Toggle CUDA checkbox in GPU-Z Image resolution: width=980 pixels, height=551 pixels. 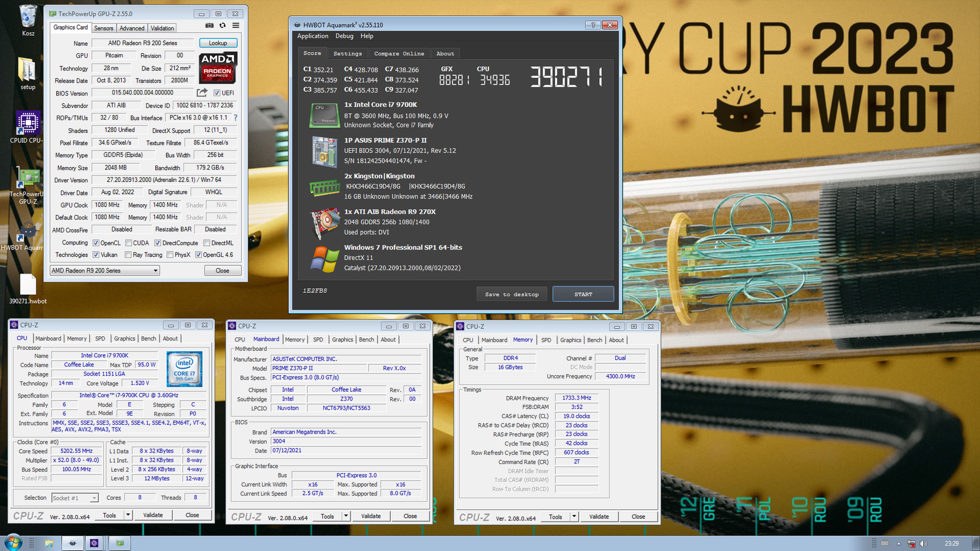pyautogui.click(x=129, y=243)
